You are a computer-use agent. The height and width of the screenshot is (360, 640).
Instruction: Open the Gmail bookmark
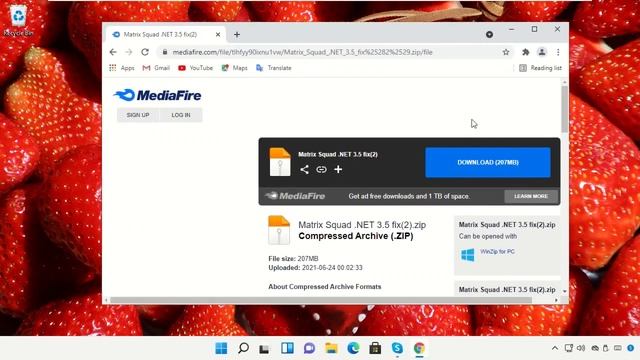pyautogui.click(x=156, y=68)
